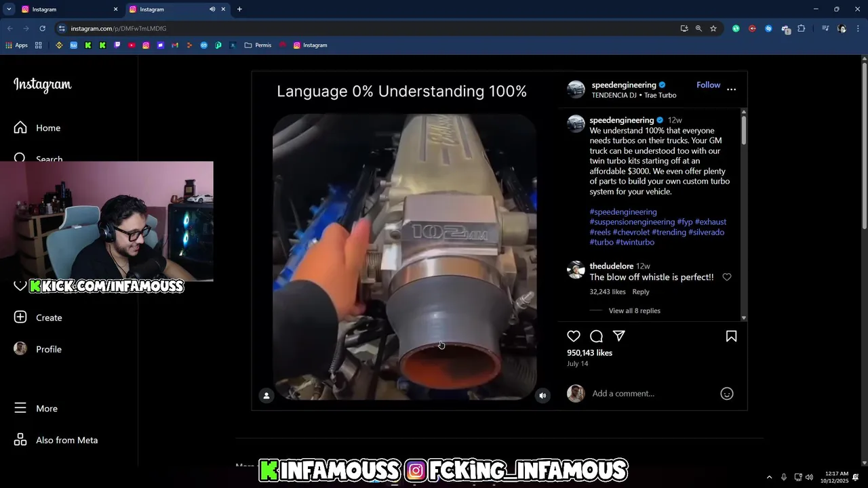Focus the Add a comment field
868x488 pixels.
(x=651, y=393)
